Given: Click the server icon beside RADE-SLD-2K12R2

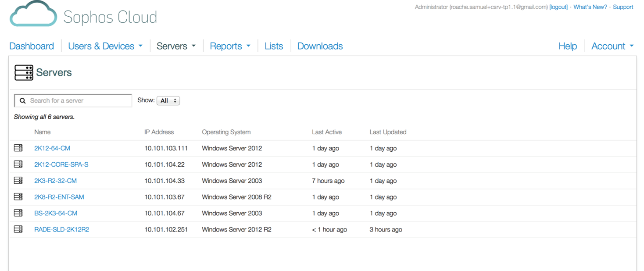Looking at the screenshot, I should coord(18,229).
